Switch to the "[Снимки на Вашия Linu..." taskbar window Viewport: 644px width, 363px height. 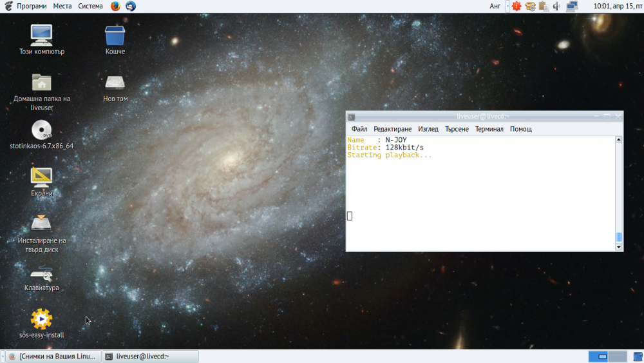[x=53, y=357]
